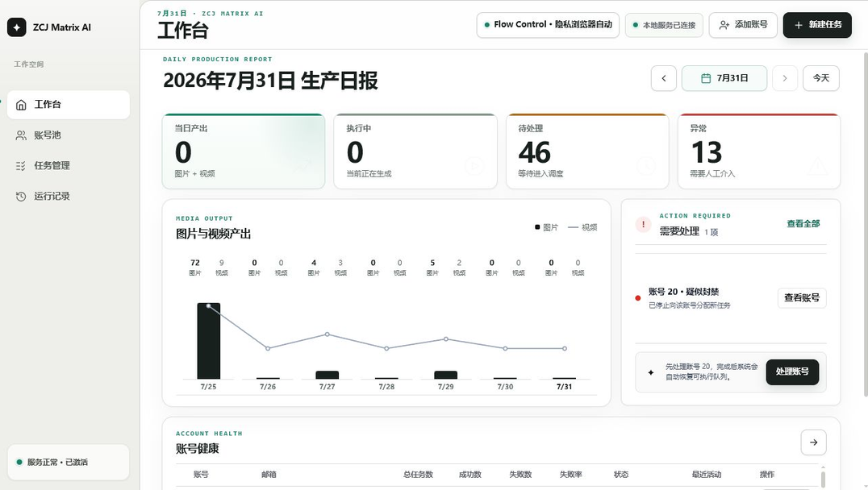
Task: Click the clock icon in 待处理 card
Action: (646, 165)
